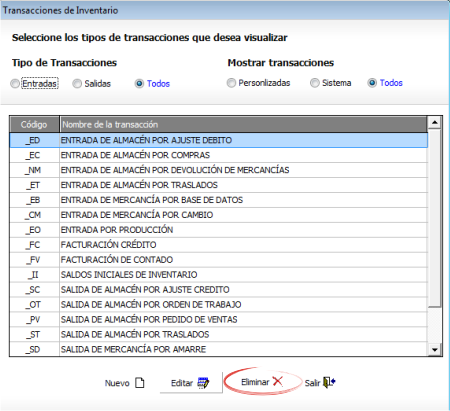Viewport: 450px width, 411px height.
Task: Select the Salidas radio button
Action: (77, 83)
